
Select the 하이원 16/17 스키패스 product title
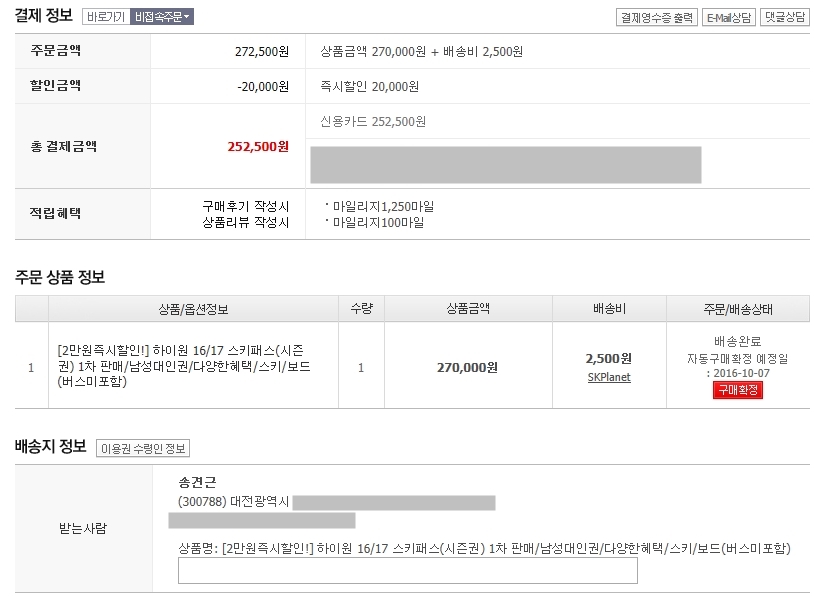(184, 366)
